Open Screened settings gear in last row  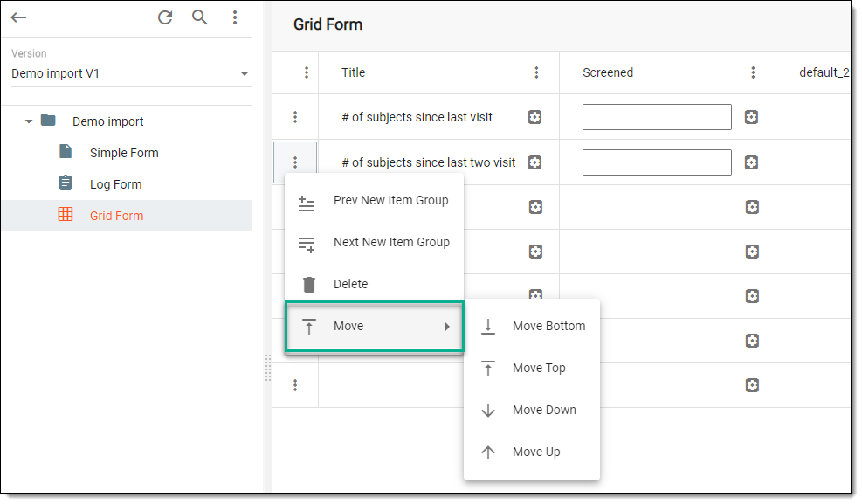coord(752,385)
